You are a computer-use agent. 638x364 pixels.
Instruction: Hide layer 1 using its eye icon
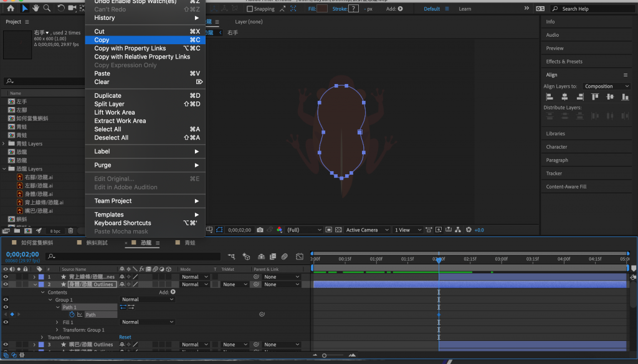[x=6, y=277]
